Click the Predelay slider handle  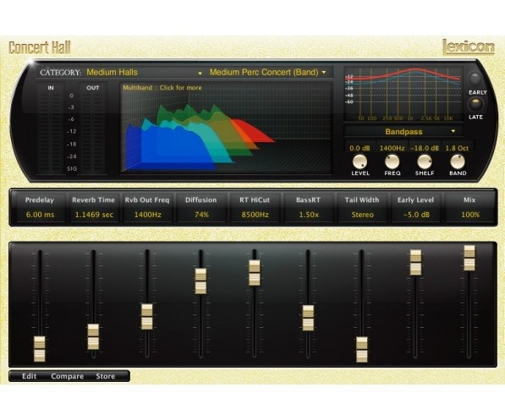point(40,349)
